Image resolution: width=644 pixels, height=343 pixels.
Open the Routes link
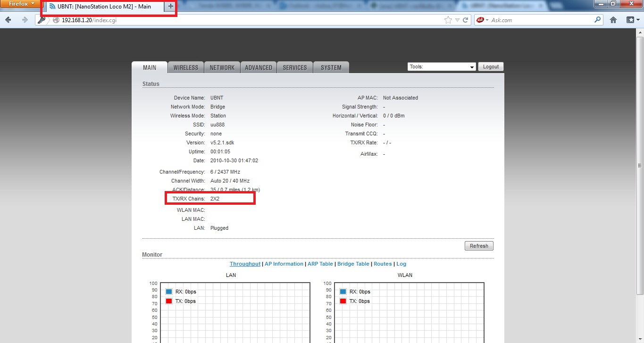pyautogui.click(x=383, y=264)
